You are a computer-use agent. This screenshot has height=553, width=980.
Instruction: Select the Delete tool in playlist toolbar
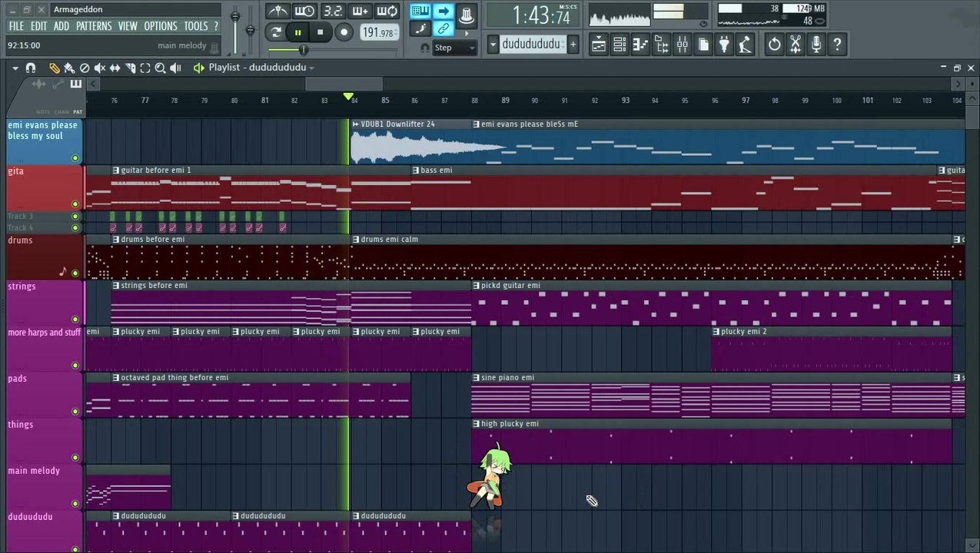[x=85, y=68]
